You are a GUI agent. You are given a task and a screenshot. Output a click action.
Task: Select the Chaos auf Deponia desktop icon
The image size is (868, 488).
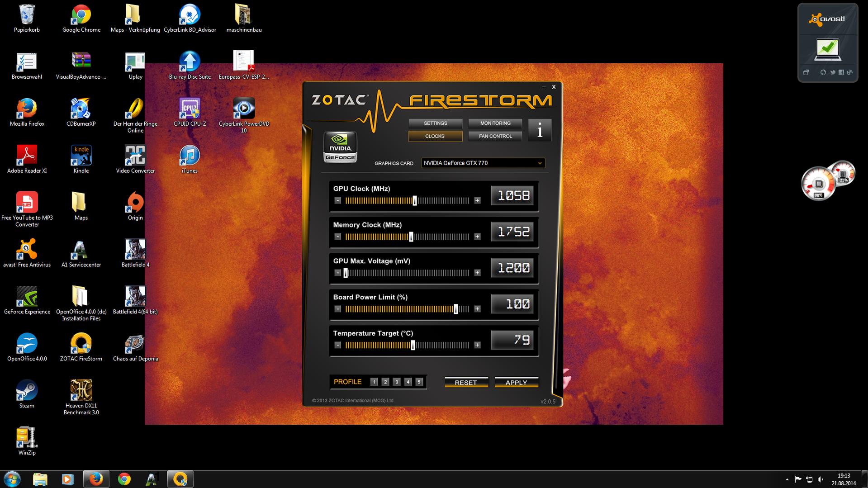135,348
